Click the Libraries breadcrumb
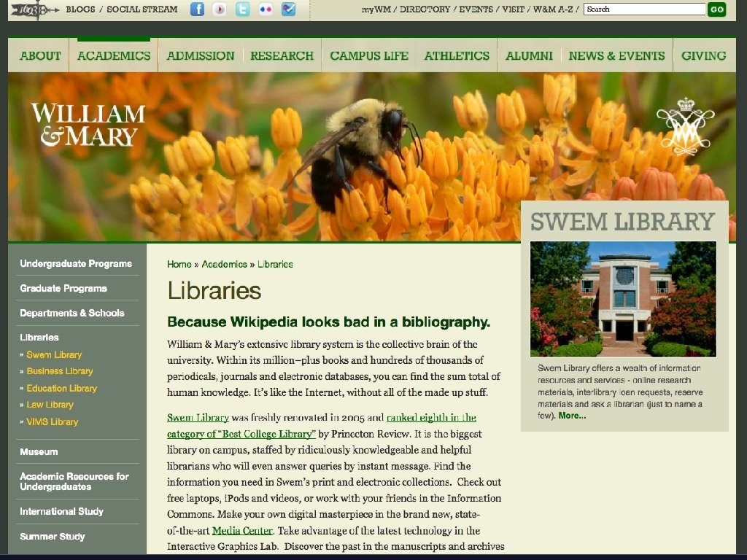 [x=275, y=264]
